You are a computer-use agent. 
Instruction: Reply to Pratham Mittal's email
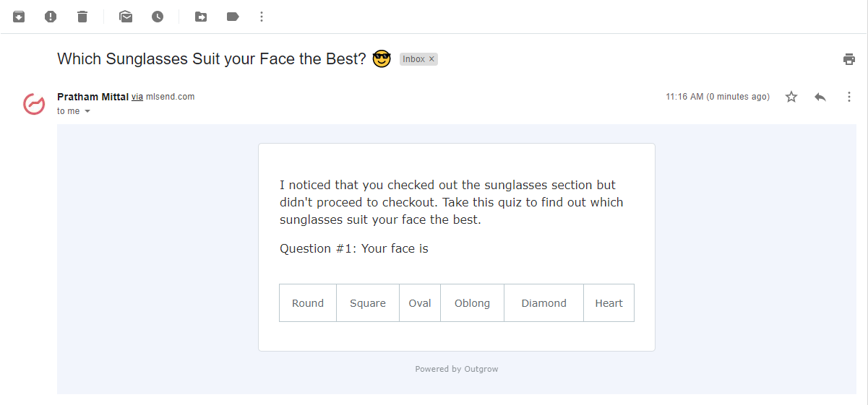point(820,97)
